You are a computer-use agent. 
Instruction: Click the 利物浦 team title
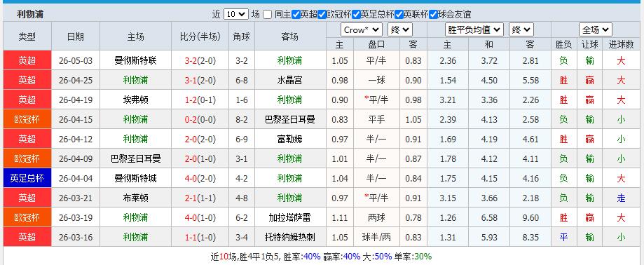click(x=30, y=15)
